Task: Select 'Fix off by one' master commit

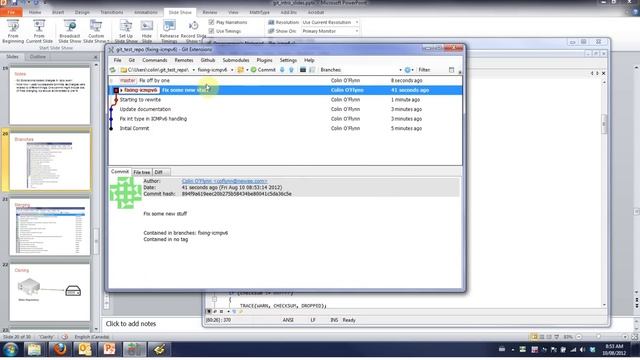Action: [286, 80]
